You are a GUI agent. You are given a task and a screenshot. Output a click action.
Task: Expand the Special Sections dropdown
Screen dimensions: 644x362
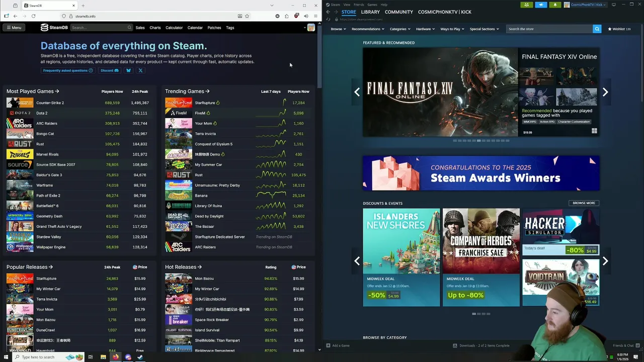click(484, 29)
